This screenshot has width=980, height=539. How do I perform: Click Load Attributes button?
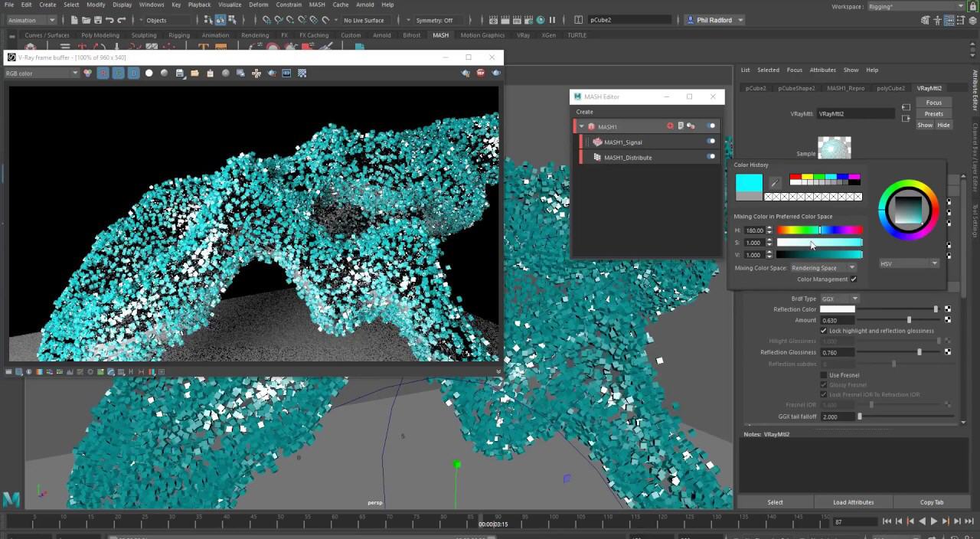coord(853,502)
